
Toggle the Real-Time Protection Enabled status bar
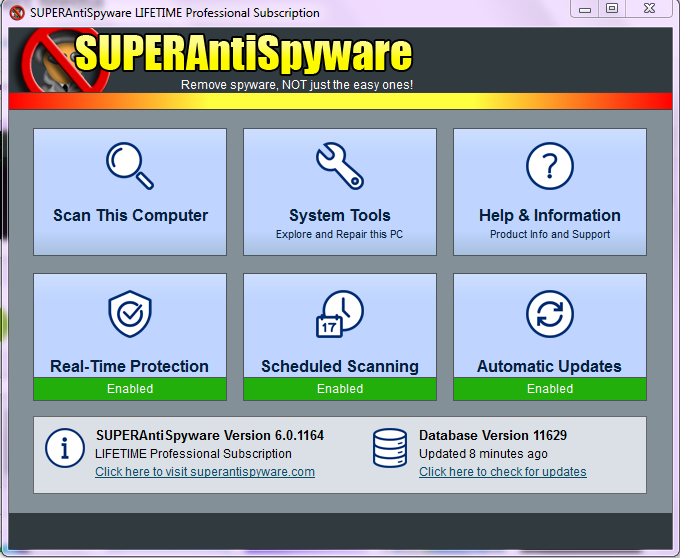point(130,388)
